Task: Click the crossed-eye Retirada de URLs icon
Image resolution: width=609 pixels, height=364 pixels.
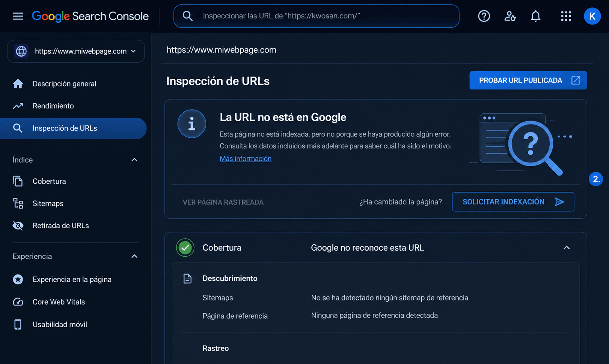Action: tap(18, 226)
